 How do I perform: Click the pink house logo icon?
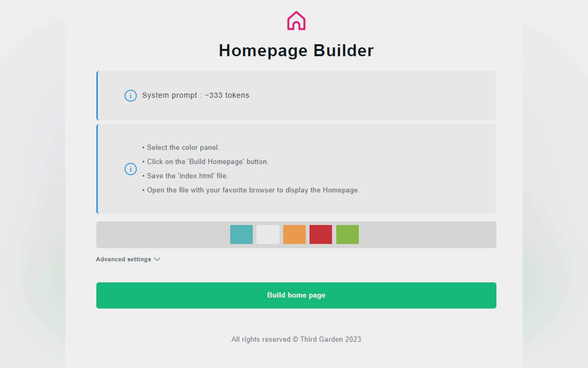tap(296, 21)
